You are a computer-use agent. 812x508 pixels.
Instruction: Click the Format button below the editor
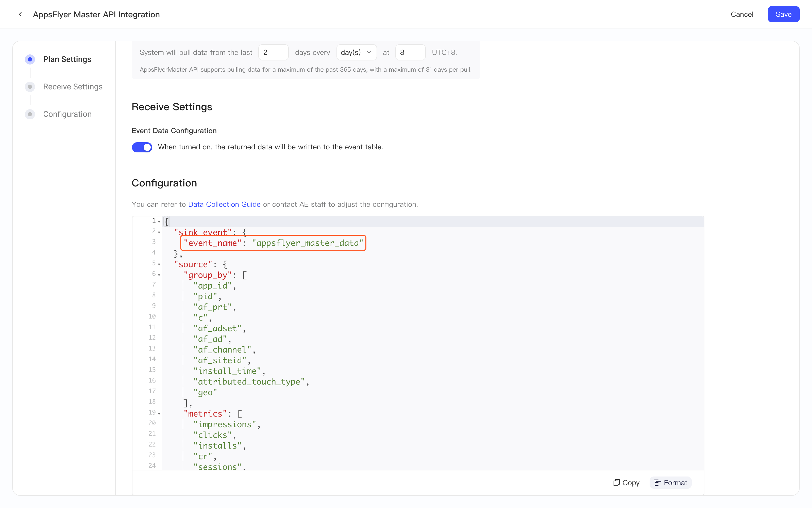(670, 482)
